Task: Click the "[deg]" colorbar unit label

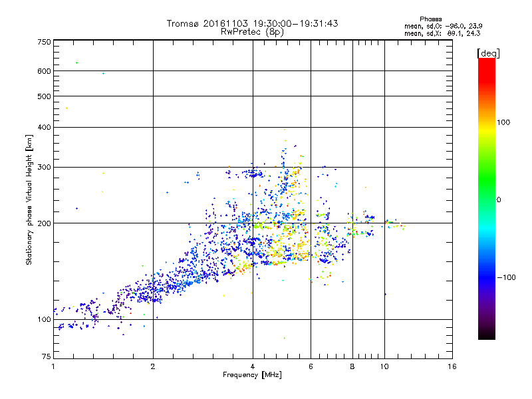Action: [488, 53]
